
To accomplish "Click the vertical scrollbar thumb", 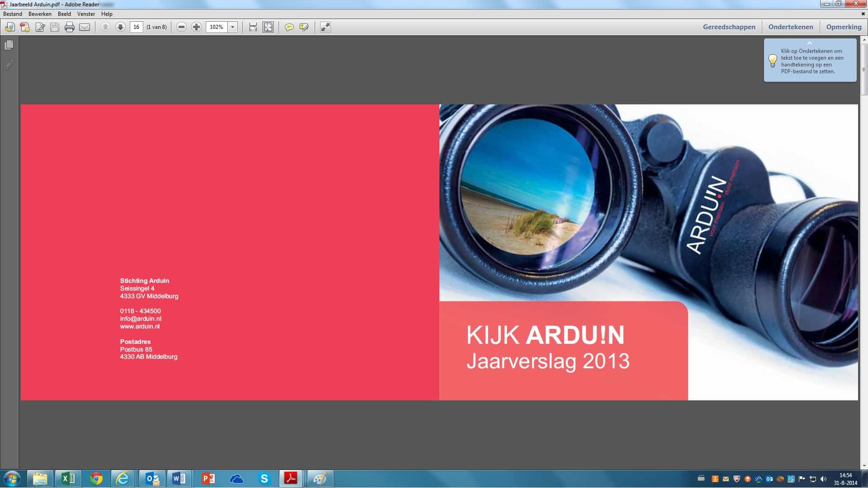I will 864,69.
